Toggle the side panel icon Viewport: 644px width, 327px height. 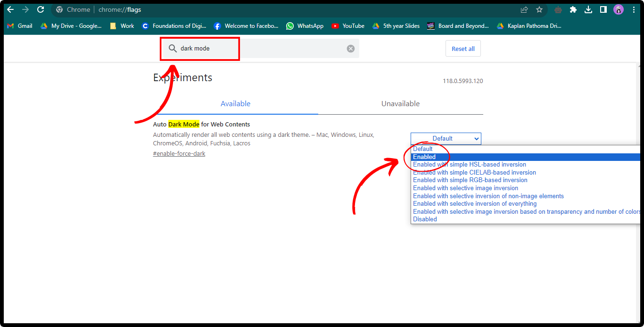coord(603,9)
